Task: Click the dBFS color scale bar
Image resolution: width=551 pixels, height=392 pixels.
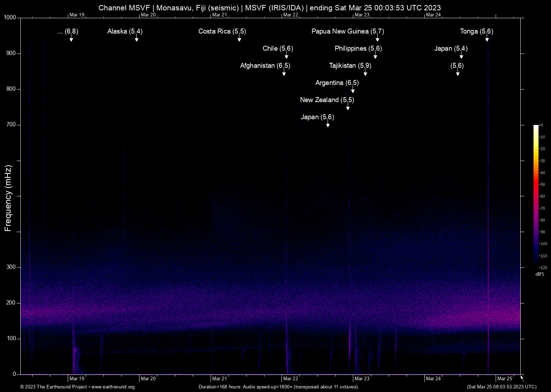Action: 536,196
